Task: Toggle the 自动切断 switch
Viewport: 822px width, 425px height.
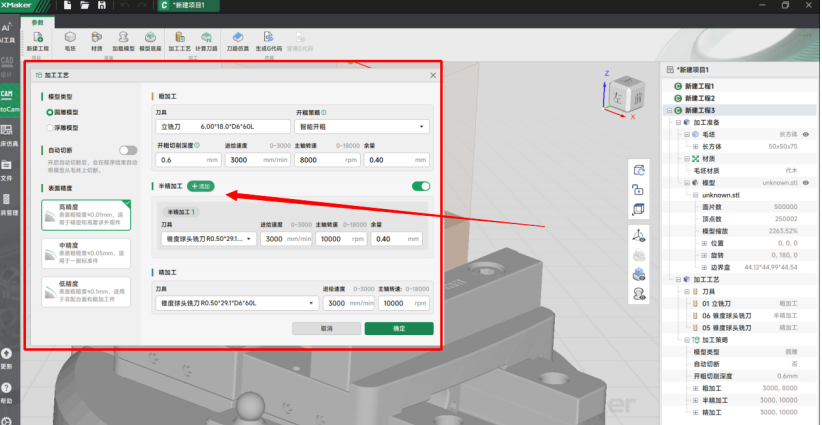Action: [127, 149]
